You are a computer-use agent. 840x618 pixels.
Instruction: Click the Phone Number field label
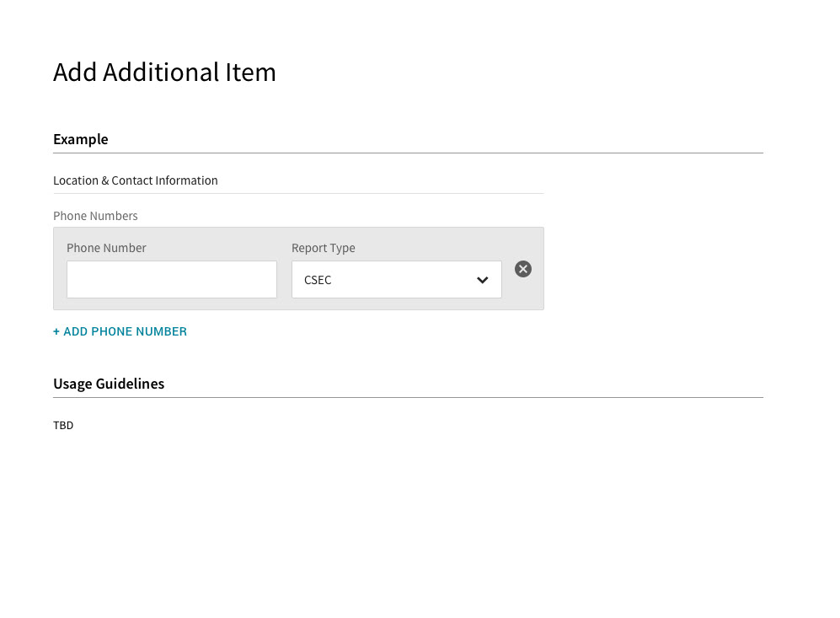[106, 248]
